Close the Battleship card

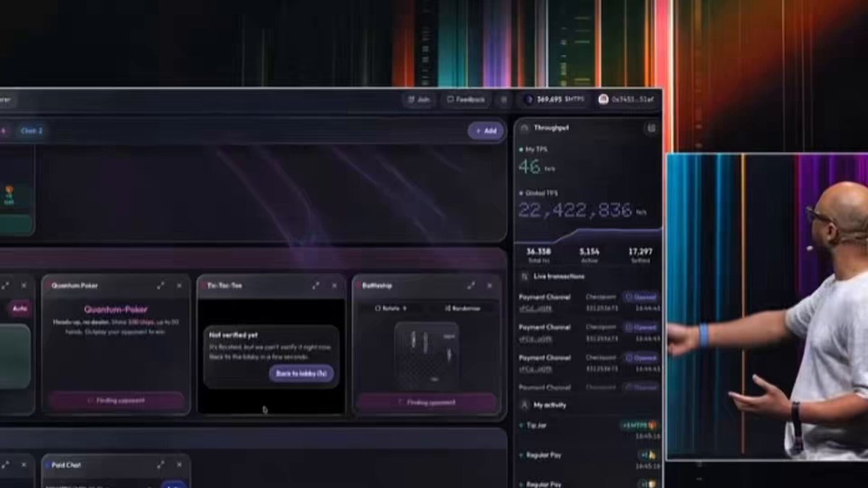pos(490,286)
